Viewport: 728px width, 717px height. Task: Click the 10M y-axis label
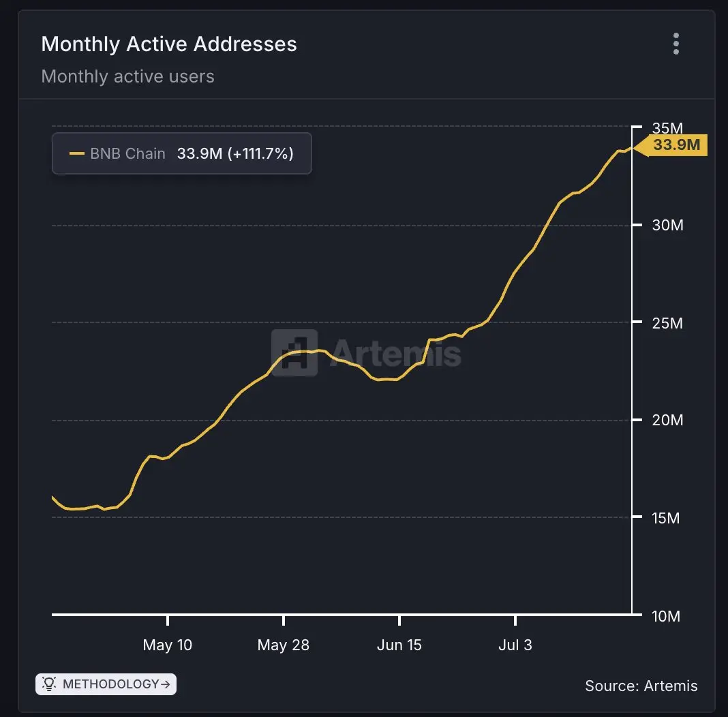[666, 616]
